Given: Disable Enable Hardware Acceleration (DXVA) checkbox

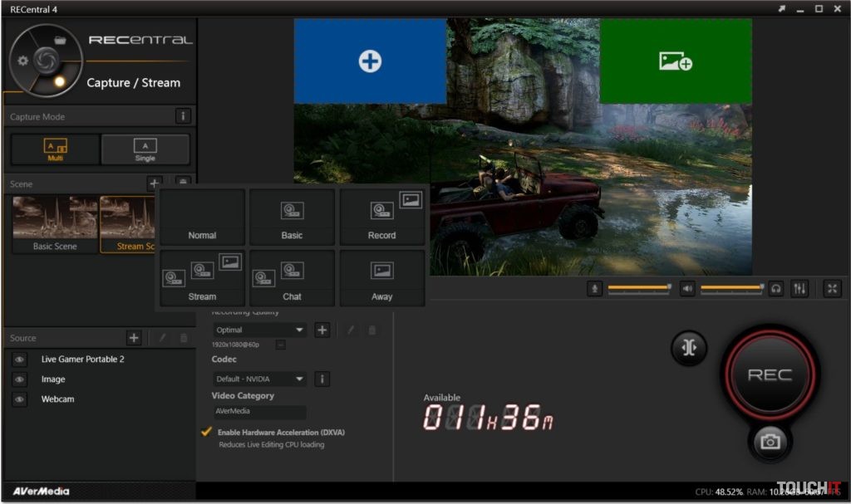Looking at the screenshot, I should tap(206, 433).
